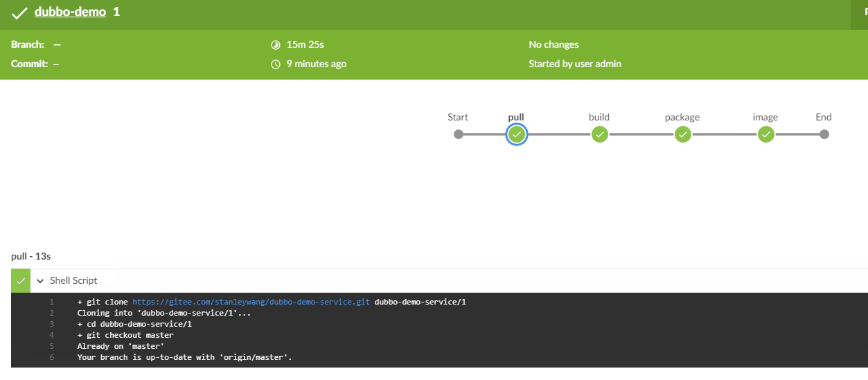The image size is (868, 380).
Task: Click the Shell Script step label
Action: 73,280
